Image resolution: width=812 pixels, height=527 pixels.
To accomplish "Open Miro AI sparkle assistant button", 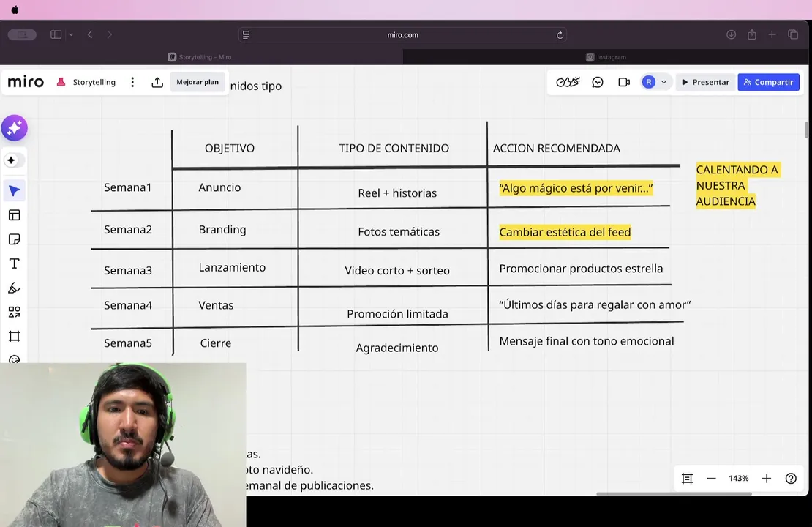I will click(x=14, y=128).
